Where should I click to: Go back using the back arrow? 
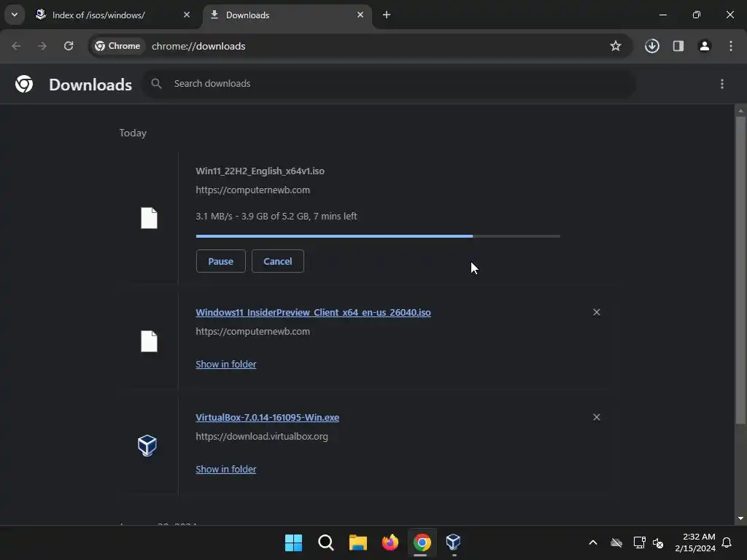[16, 46]
